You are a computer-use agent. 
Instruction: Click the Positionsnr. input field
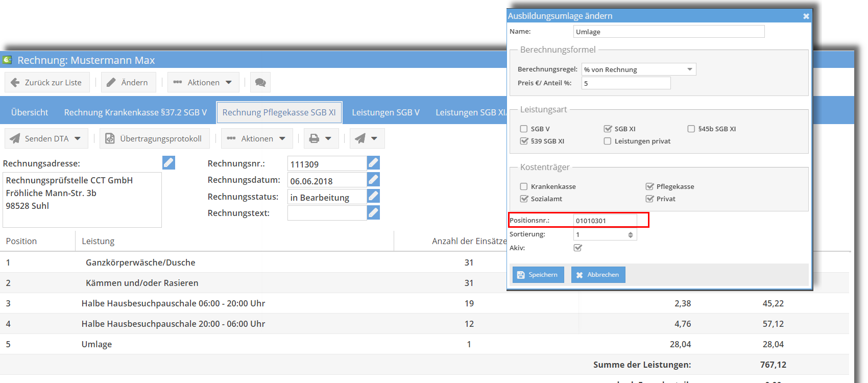tap(605, 221)
